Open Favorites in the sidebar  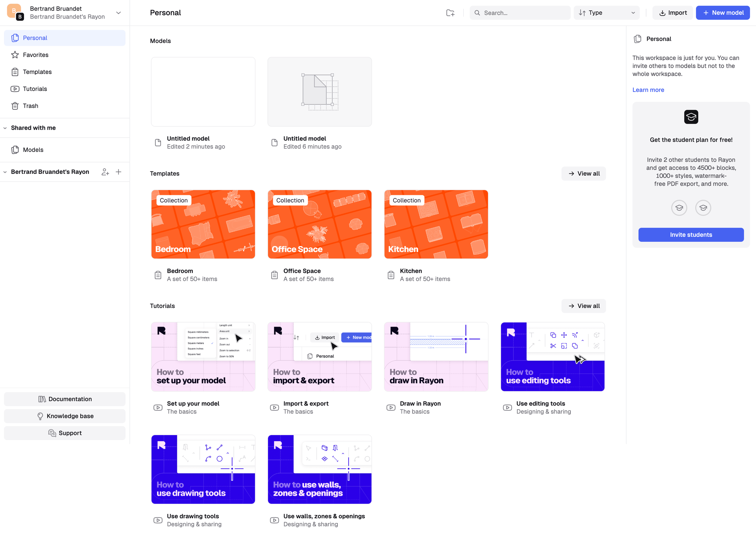(x=65, y=55)
